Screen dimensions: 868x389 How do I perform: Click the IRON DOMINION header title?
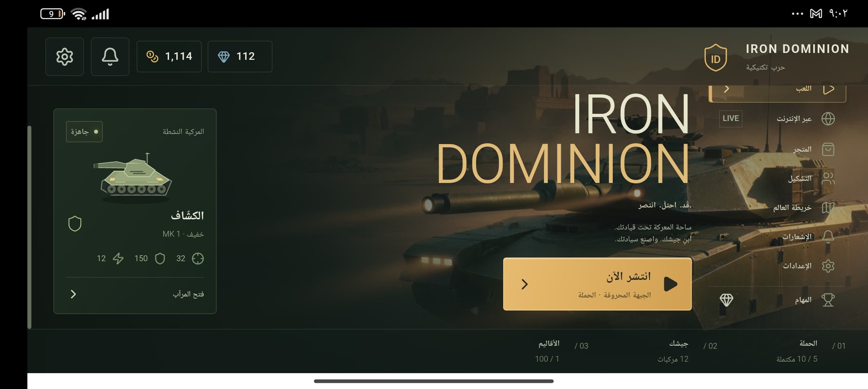pos(797,49)
